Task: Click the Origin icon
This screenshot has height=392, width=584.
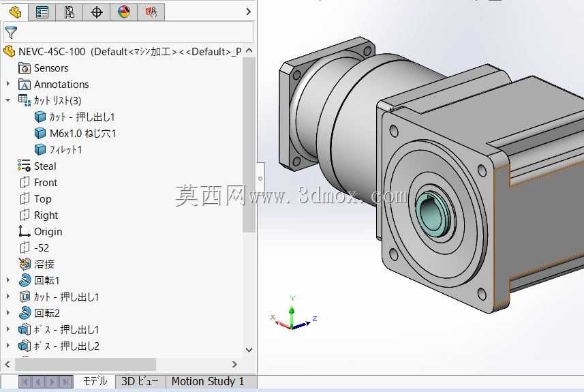Action: 25,231
